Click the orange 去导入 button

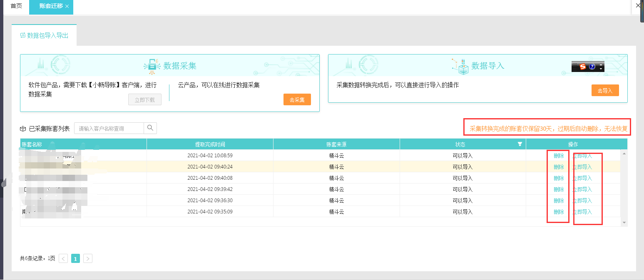(x=605, y=90)
